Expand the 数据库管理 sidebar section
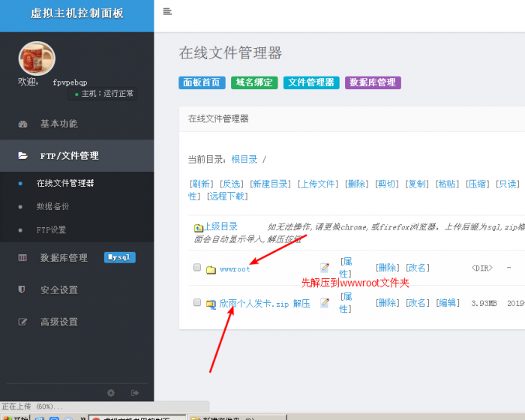 coord(64,257)
